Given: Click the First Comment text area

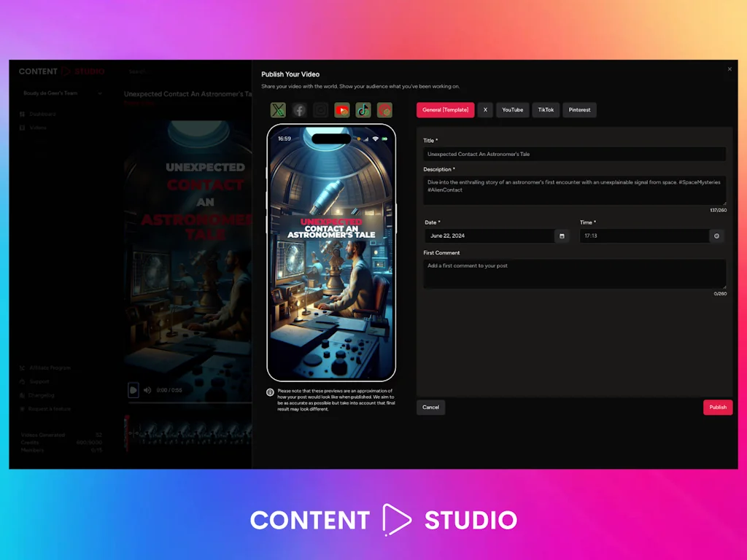Looking at the screenshot, I should pos(574,275).
